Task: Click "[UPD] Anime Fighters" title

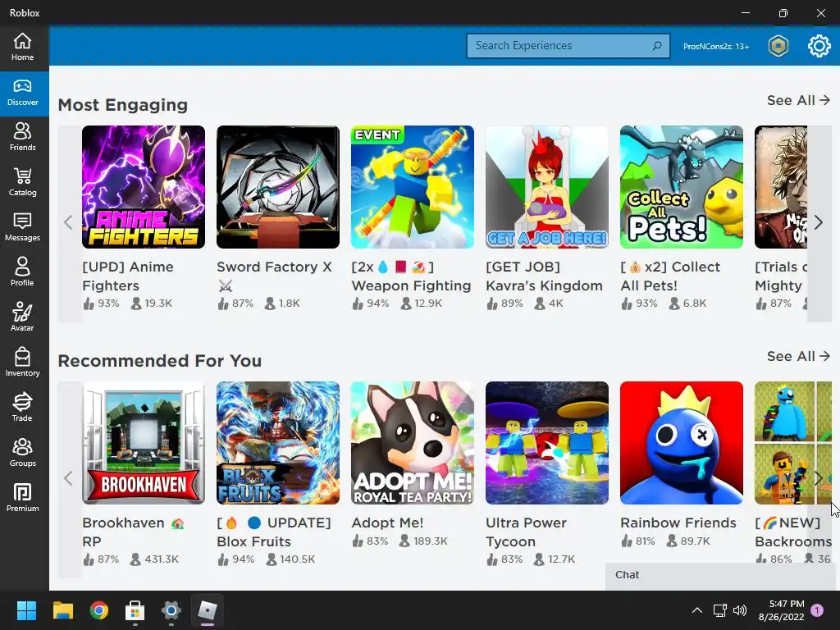Action: [128, 276]
